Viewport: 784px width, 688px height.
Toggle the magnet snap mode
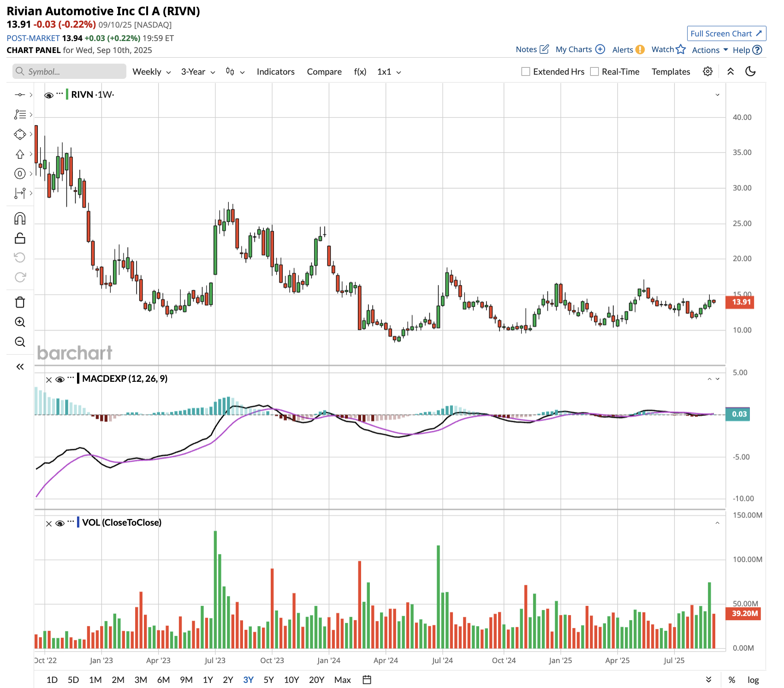click(x=20, y=219)
